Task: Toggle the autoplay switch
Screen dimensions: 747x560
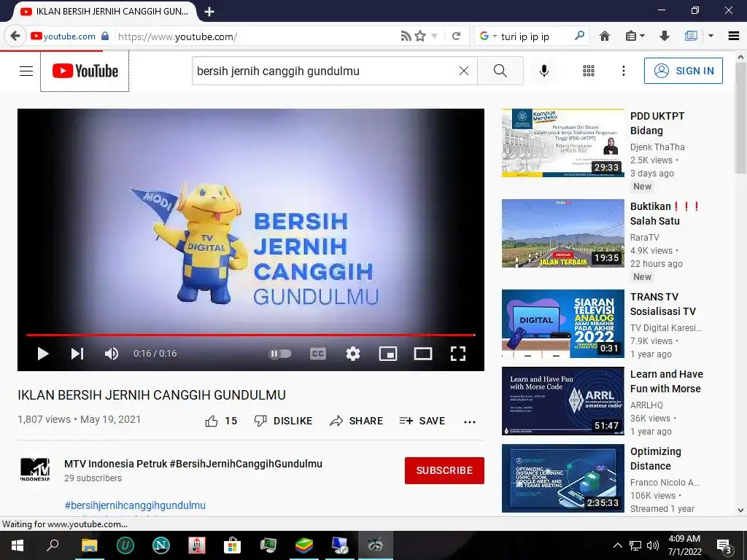Action: tap(280, 354)
